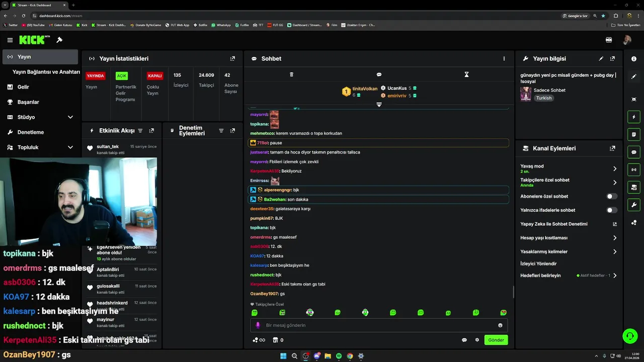Click the Windows Start button

283,356
